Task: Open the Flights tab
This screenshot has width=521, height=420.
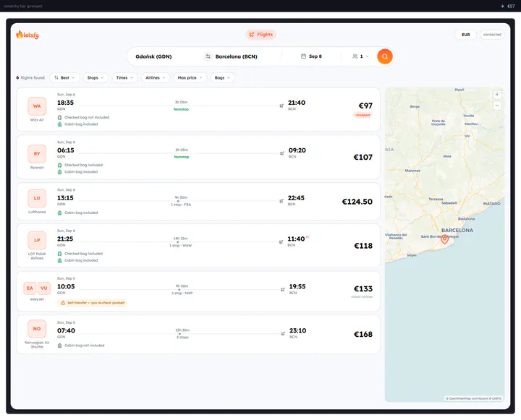Action: pyautogui.click(x=260, y=35)
